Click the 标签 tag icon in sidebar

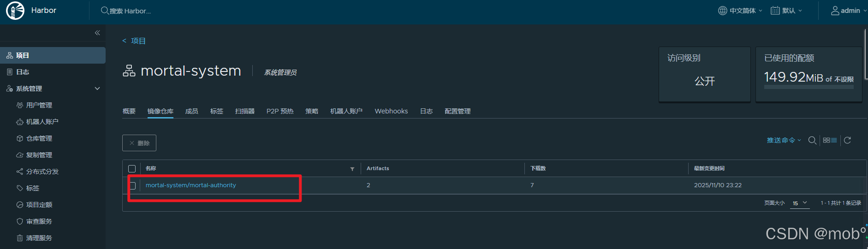pyautogui.click(x=20, y=188)
